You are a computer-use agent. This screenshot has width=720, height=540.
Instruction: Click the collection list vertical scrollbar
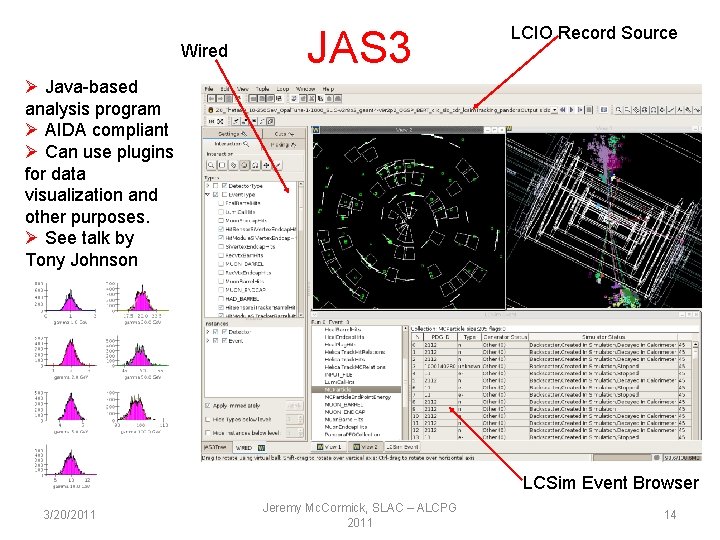pyautogui.click(x=405, y=382)
